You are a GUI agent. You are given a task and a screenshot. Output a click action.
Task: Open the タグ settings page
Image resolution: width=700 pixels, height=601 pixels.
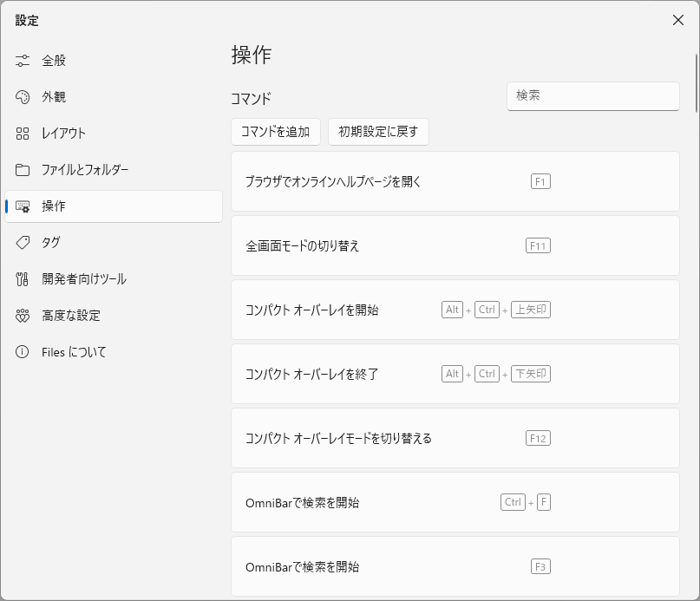[114, 243]
